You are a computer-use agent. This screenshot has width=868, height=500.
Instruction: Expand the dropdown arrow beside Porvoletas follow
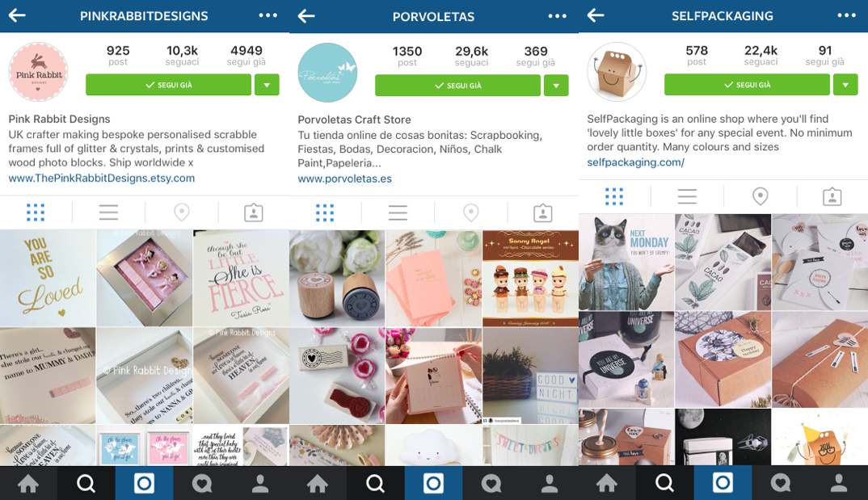pos(556,86)
